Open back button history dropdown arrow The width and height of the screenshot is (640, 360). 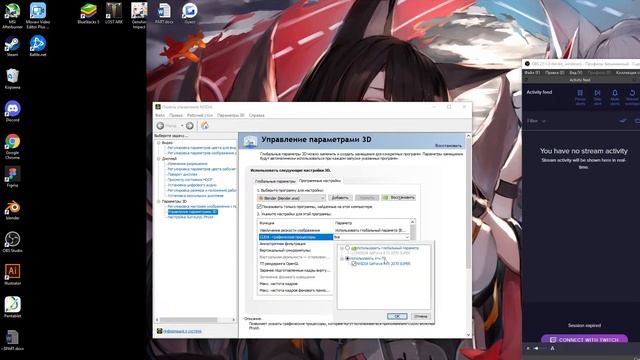click(182, 126)
